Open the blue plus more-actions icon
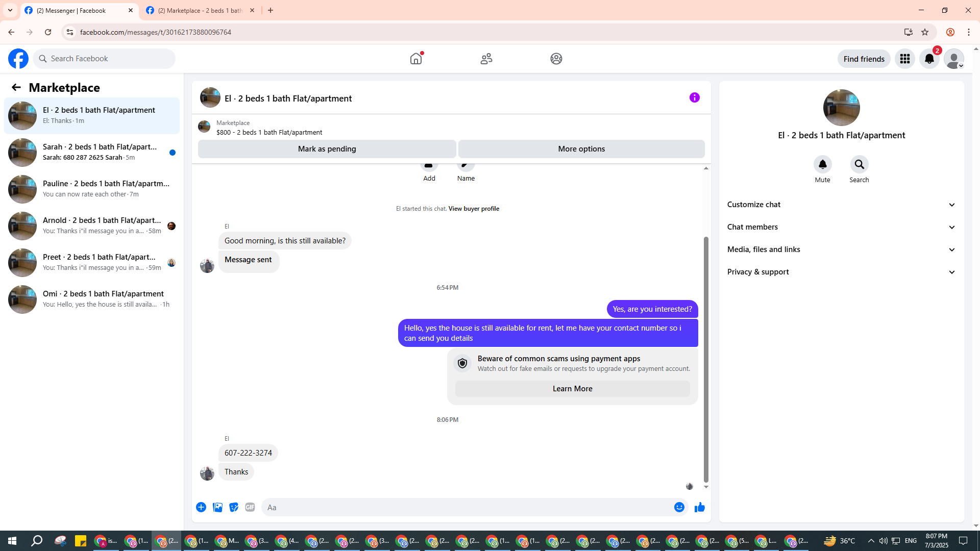Image resolution: width=980 pixels, height=551 pixels. 201,507
